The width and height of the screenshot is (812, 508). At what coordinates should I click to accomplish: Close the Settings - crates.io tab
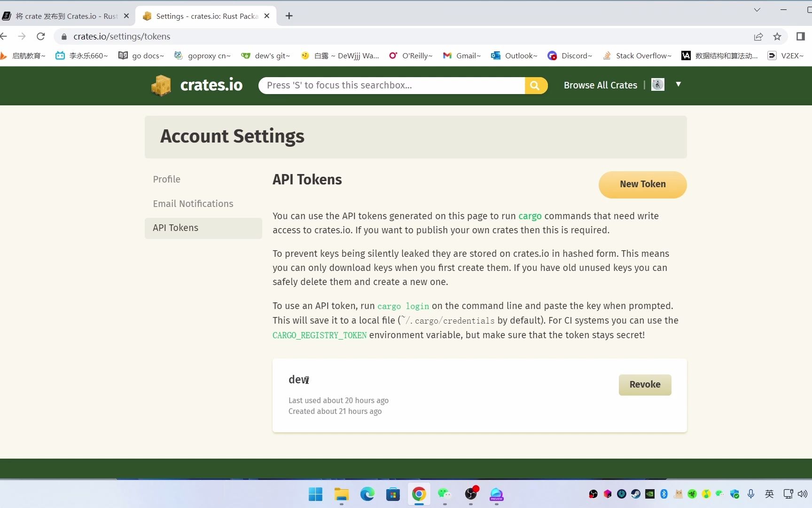coord(267,16)
